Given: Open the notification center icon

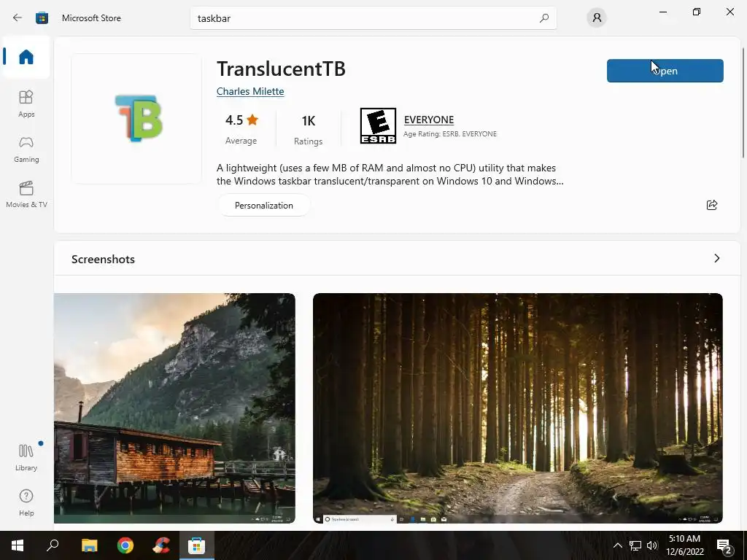Looking at the screenshot, I should pos(724,545).
